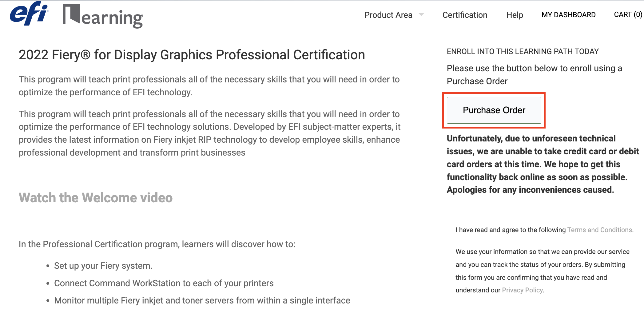This screenshot has height=313, width=644.
Task: Click the eLearning logo text
Action: click(x=103, y=16)
